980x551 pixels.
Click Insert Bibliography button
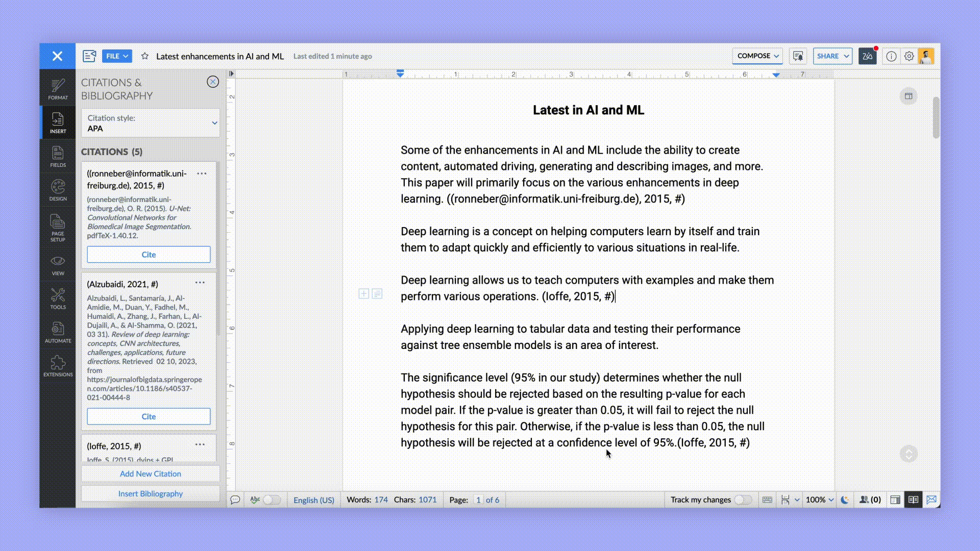(x=150, y=493)
